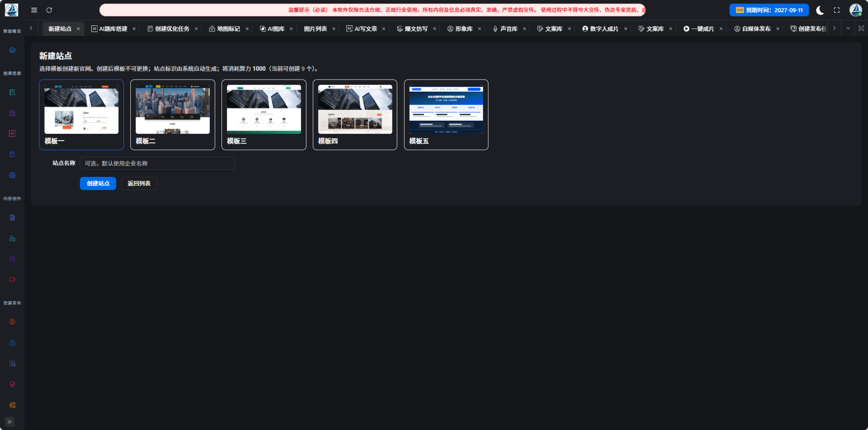Screen dimensions: 868x430
Task: Close the 新建站点 tab
Action: [78, 29]
